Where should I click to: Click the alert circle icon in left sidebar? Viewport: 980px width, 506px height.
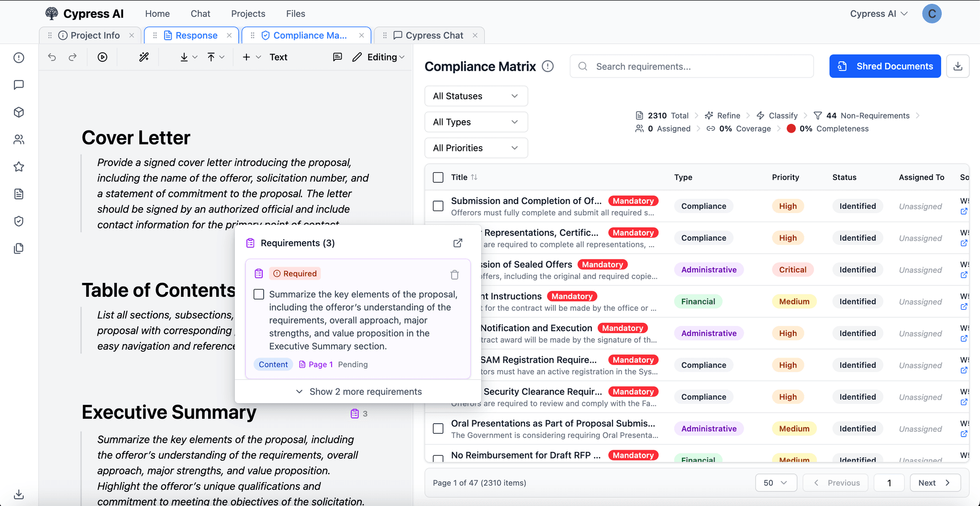coord(19,57)
